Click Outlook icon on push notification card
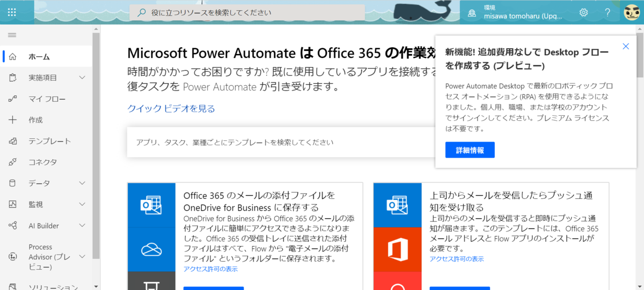This screenshot has height=290, width=644. click(x=398, y=205)
